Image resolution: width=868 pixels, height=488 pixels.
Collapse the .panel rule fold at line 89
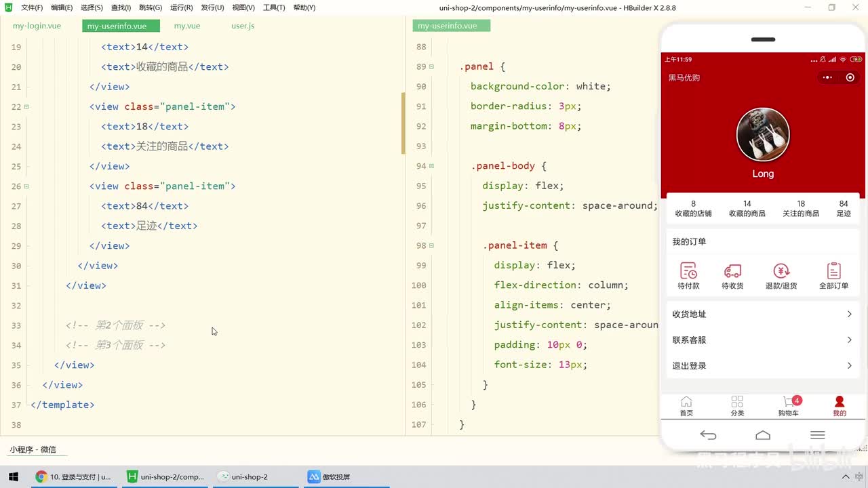[x=431, y=66]
